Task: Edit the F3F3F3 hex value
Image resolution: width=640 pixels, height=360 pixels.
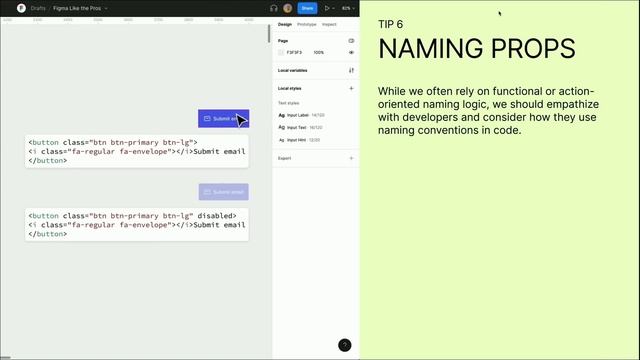Action: point(294,53)
